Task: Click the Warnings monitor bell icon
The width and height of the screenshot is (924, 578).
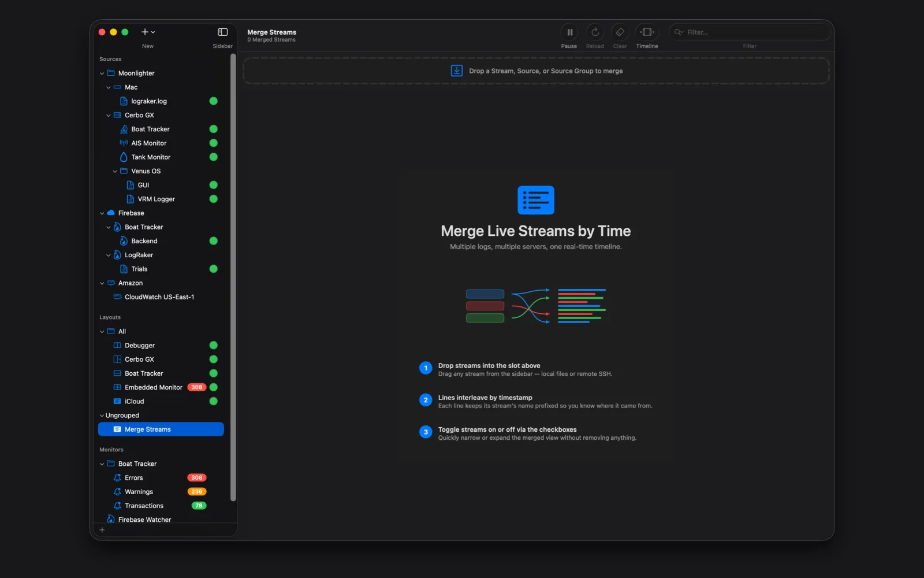Action: tap(117, 491)
